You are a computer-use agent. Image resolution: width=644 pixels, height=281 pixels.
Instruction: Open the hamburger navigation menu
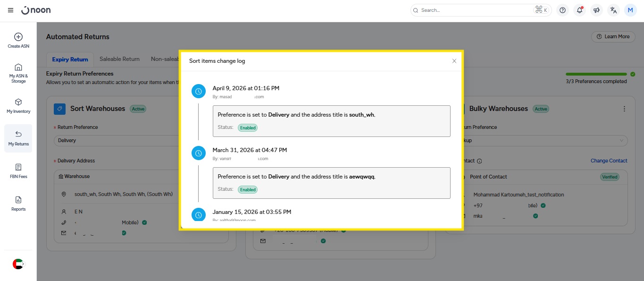(11, 10)
